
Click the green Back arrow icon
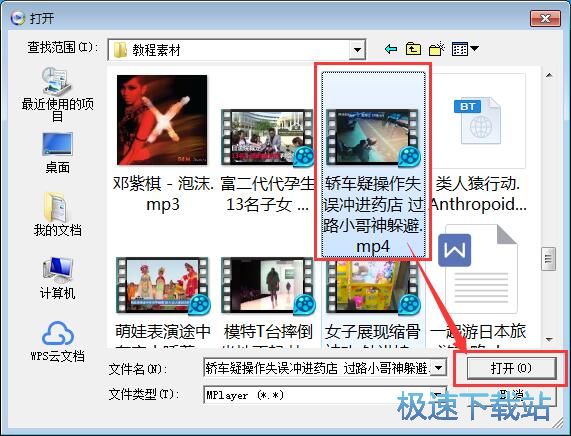pos(391,49)
